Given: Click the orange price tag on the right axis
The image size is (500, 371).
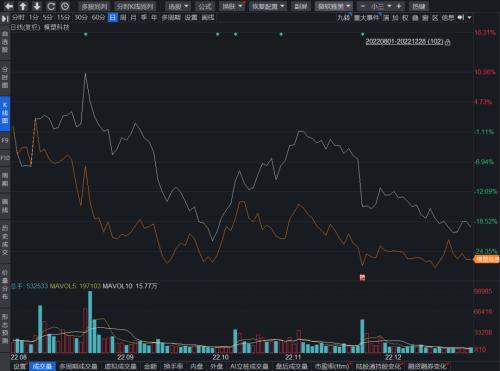Looking at the screenshot, I should click(487, 259).
